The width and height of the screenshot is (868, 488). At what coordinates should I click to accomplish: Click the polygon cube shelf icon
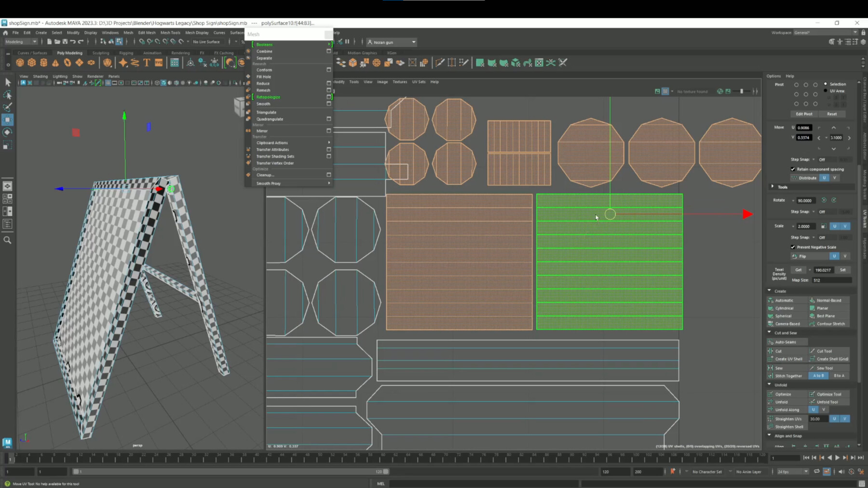tap(32, 63)
